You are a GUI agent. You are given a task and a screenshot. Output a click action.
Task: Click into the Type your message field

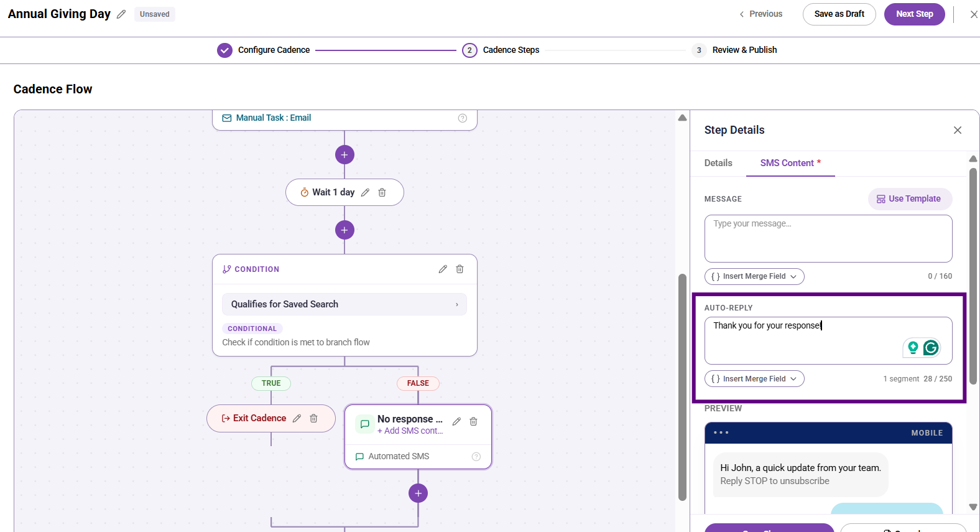pyautogui.click(x=828, y=238)
